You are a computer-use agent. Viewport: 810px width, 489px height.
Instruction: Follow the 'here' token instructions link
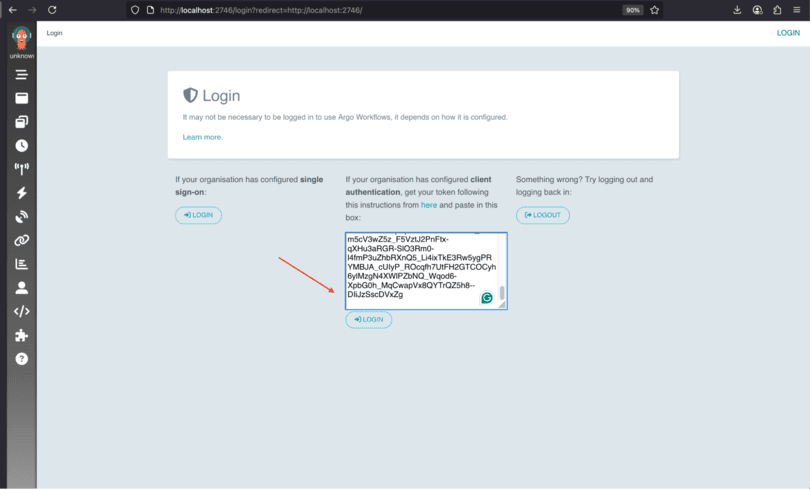point(429,205)
